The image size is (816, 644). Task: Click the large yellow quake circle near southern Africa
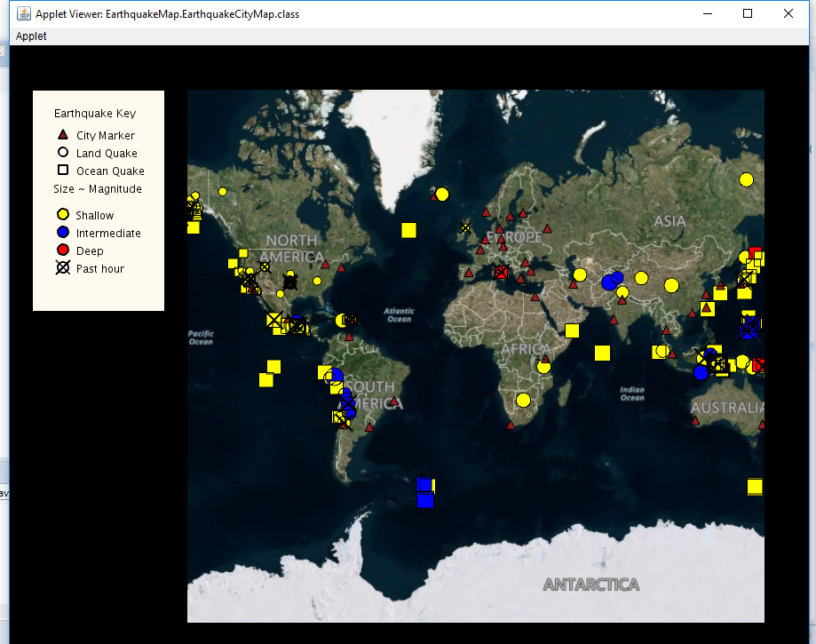click(522, 400)
